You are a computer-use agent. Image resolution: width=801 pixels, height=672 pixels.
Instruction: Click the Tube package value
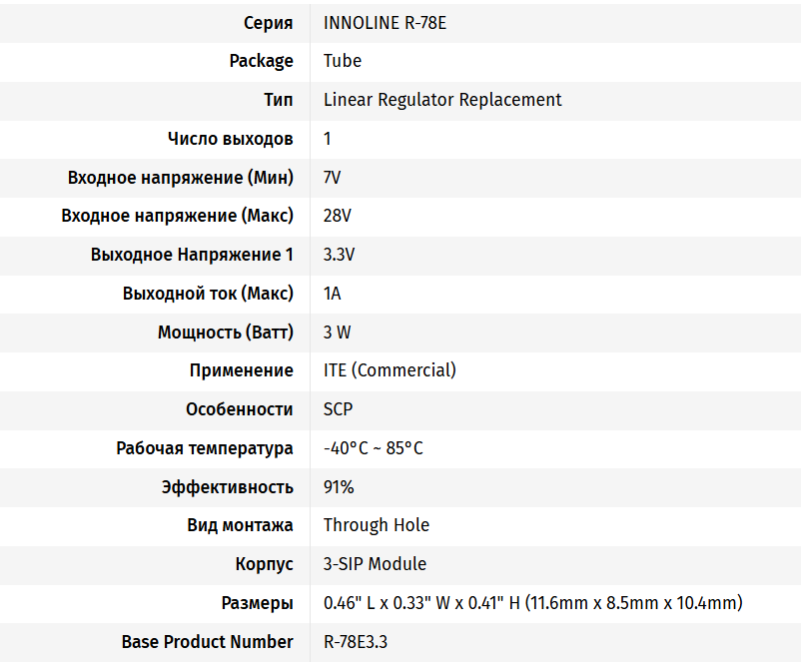343,61
